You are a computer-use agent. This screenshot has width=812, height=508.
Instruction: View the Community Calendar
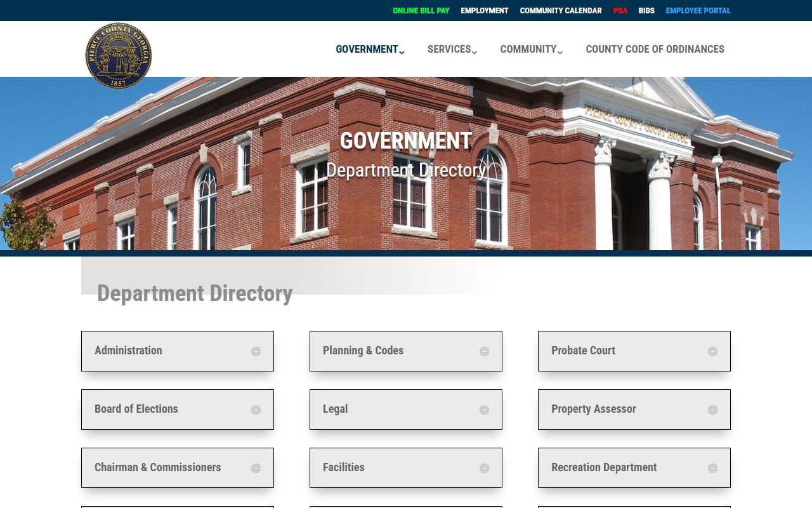(561, 11)
